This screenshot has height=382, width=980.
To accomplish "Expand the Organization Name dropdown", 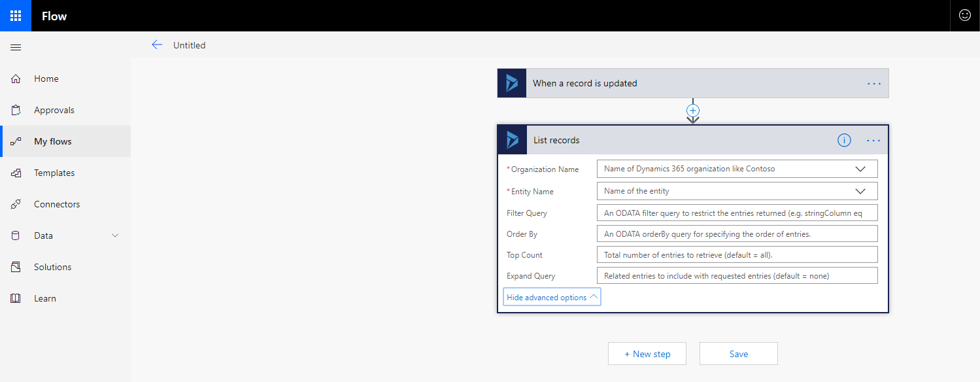I will pos(860,169).
